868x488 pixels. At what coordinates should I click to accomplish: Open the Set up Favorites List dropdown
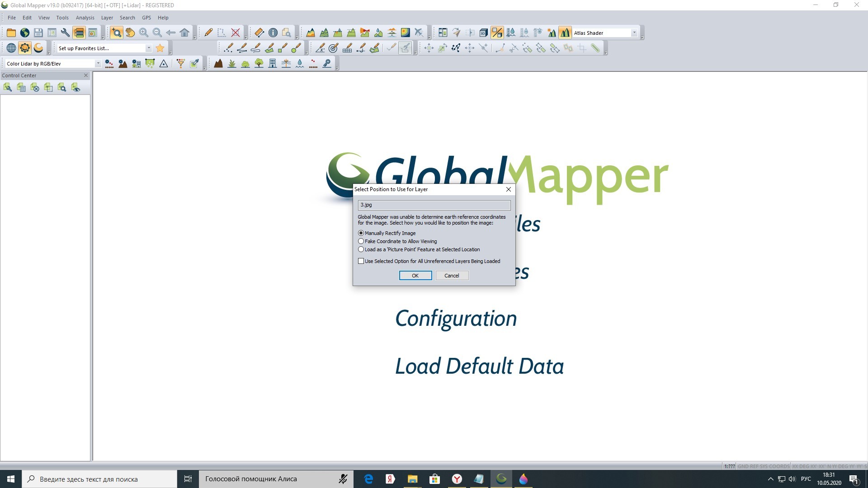point(148,48)
